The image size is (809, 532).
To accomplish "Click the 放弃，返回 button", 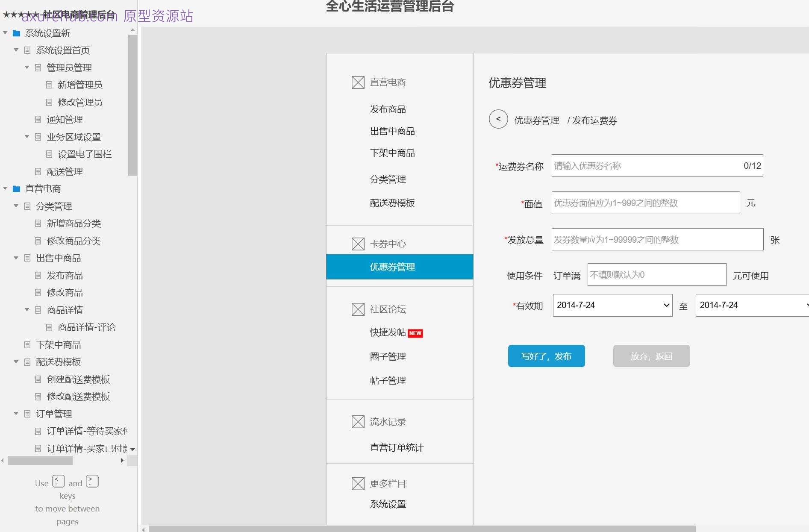I will coord(651,356).
